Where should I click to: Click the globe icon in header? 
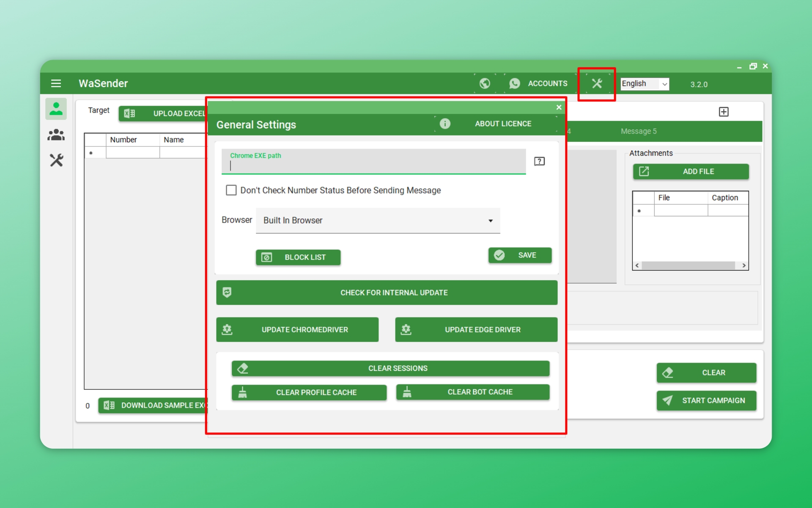coord(485,83)
